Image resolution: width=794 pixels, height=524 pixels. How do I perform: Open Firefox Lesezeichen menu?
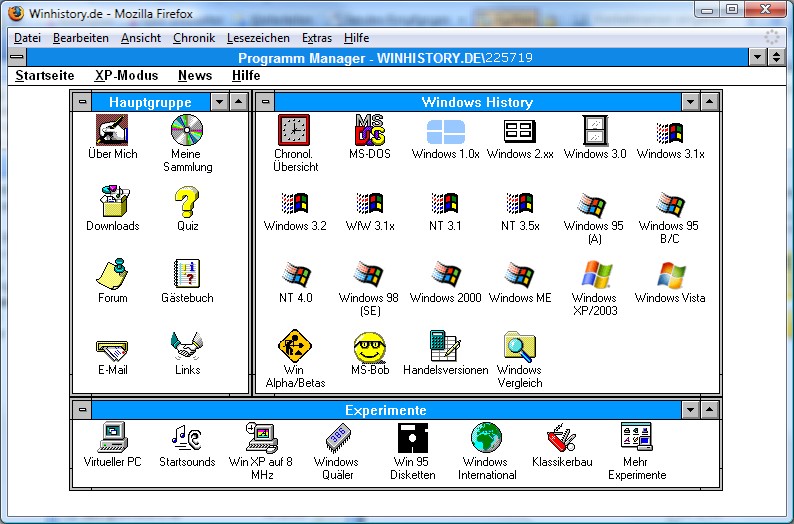point(258,38)
